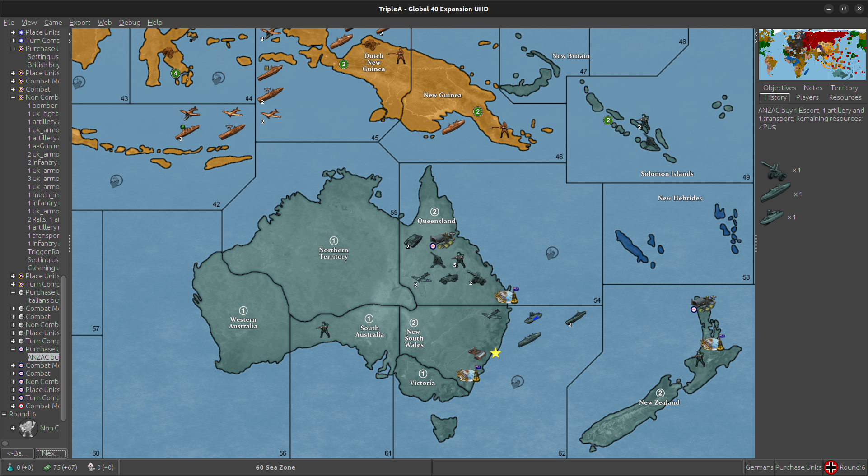Screen dimensions: 868x476
Task: Select the infantry unit in New Zealand
Action: click(x=700, y=359)
